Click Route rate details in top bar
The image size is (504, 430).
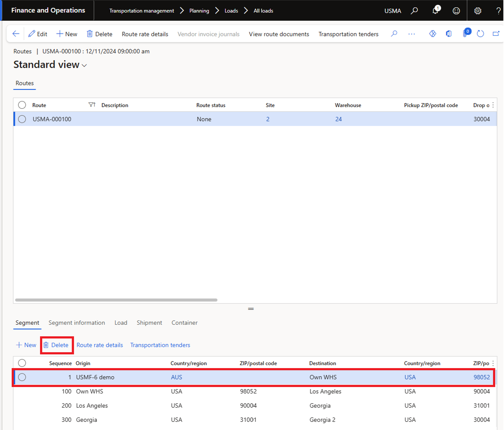pos(145,34)
